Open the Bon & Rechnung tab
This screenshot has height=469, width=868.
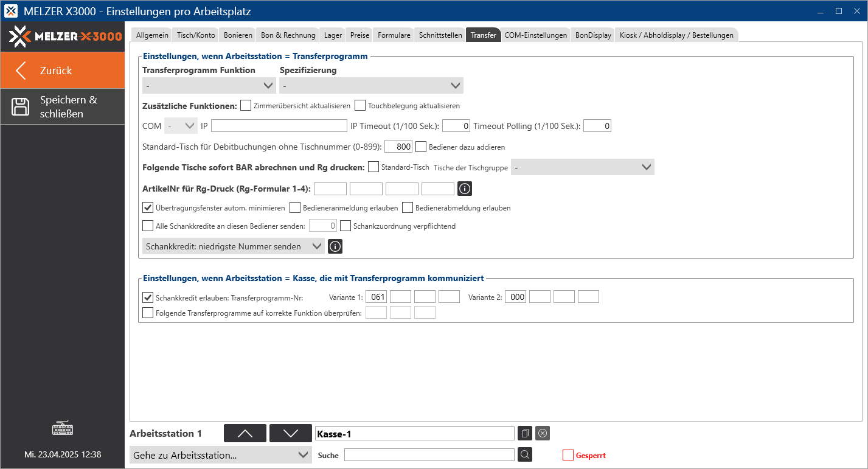coord(288,35)
